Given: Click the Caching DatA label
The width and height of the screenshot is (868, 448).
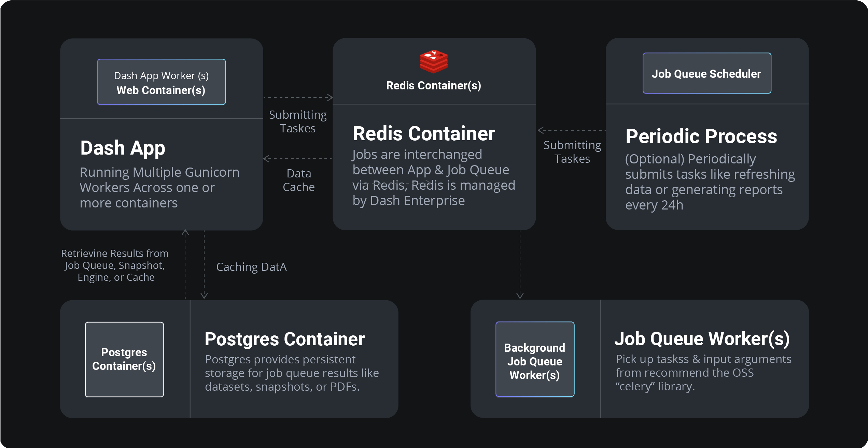Looking at the screenshot, I should 251,267.
